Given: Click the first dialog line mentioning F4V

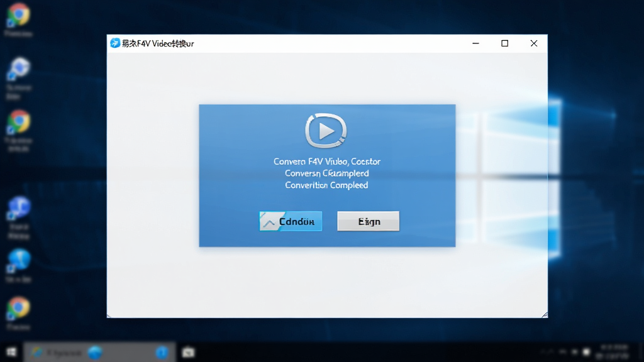Looking at the screenshot, I should 327,162.
